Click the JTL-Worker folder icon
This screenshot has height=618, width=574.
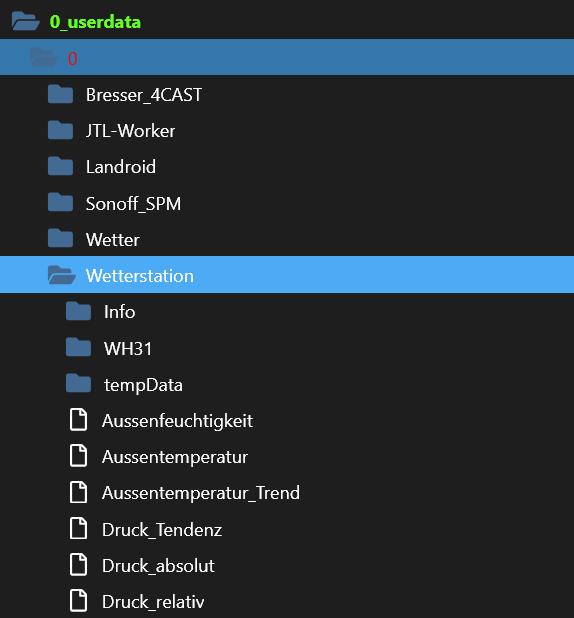point(60,130)
